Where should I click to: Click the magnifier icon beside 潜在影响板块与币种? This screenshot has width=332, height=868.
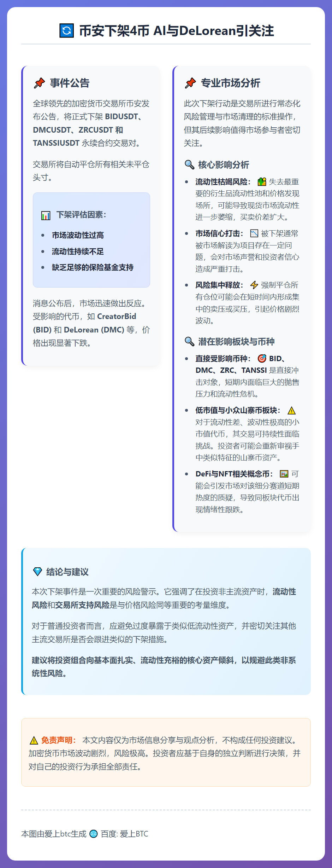coord(190,342)
